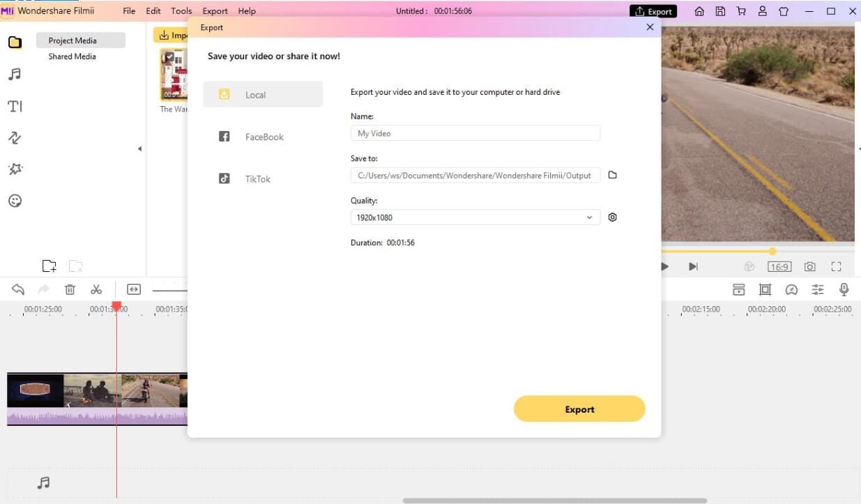The image size is (861, 504).
Task: Save the project with the floppy disk icon
Action: [720, 11]
